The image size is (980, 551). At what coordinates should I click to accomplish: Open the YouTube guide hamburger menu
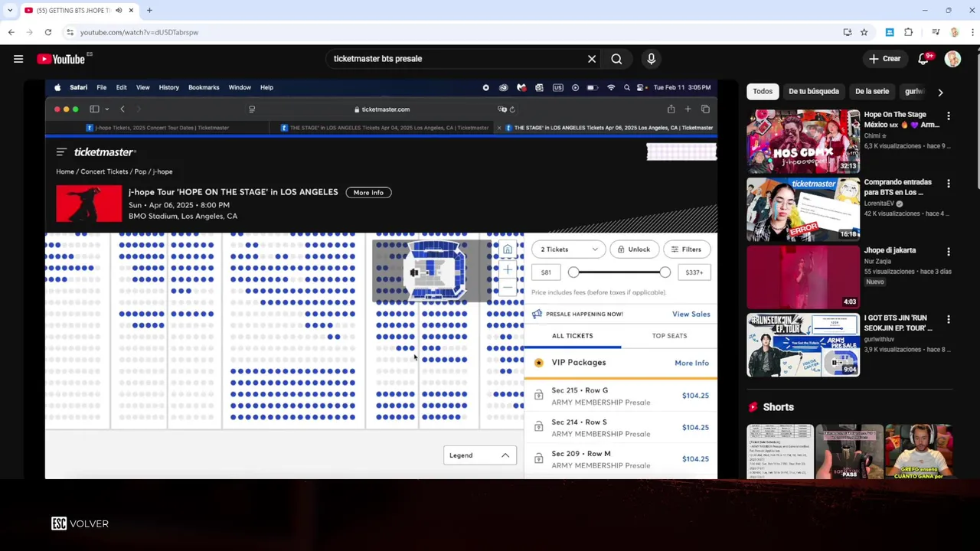pos(18,59)
